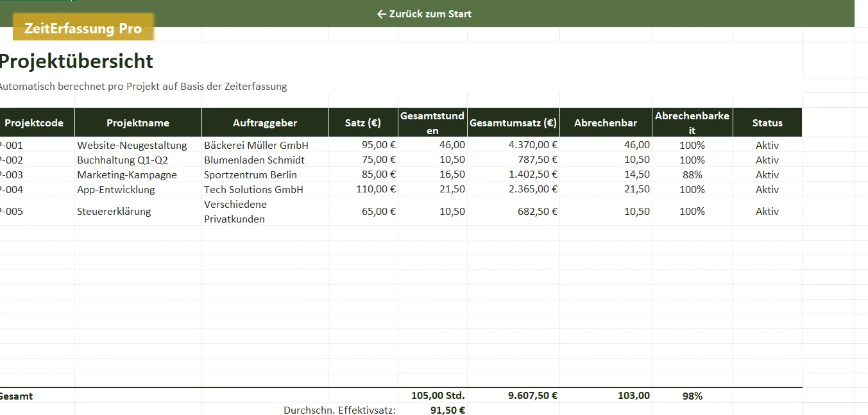Select the 682,50 € revenue cell
Viewport: 868px width, 415px height.
pos(513,211)
